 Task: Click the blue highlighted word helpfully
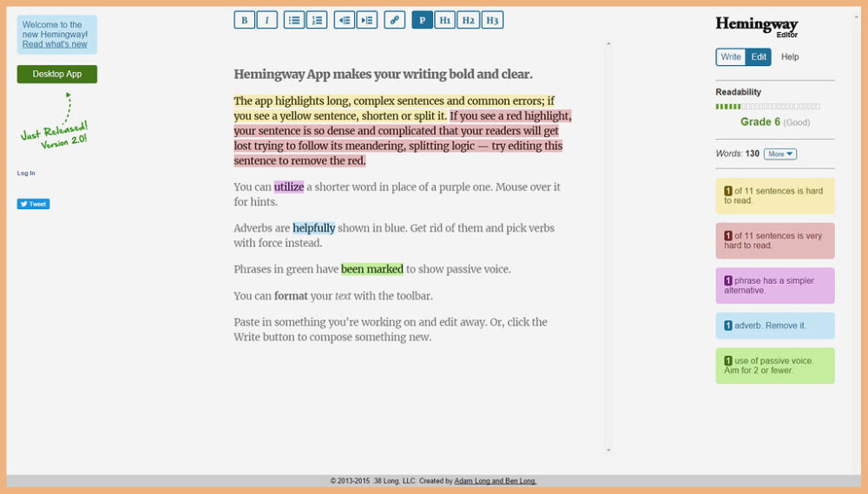point(314,228)
